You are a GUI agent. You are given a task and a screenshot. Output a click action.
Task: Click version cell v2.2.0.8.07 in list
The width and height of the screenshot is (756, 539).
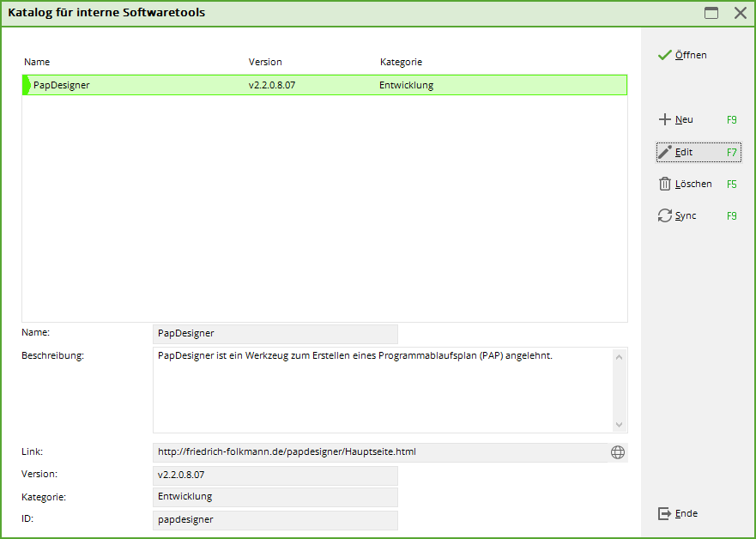point(272,85)
